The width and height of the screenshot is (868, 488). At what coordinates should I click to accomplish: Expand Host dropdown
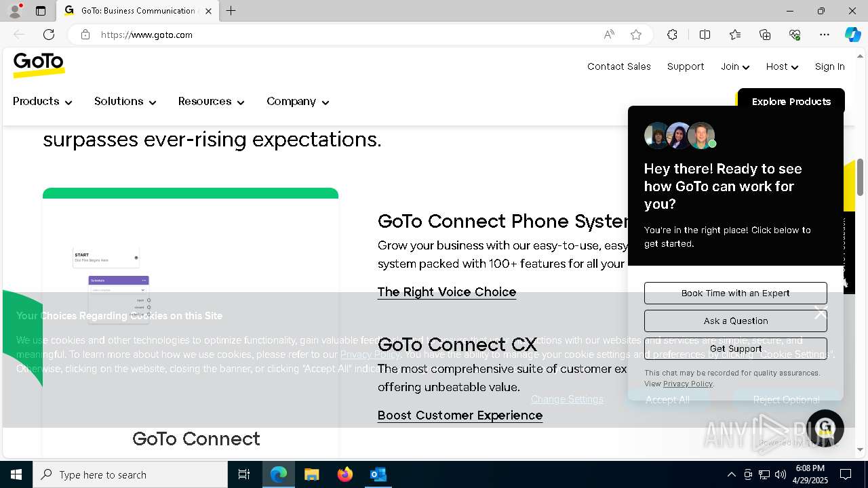click(782, 66)
